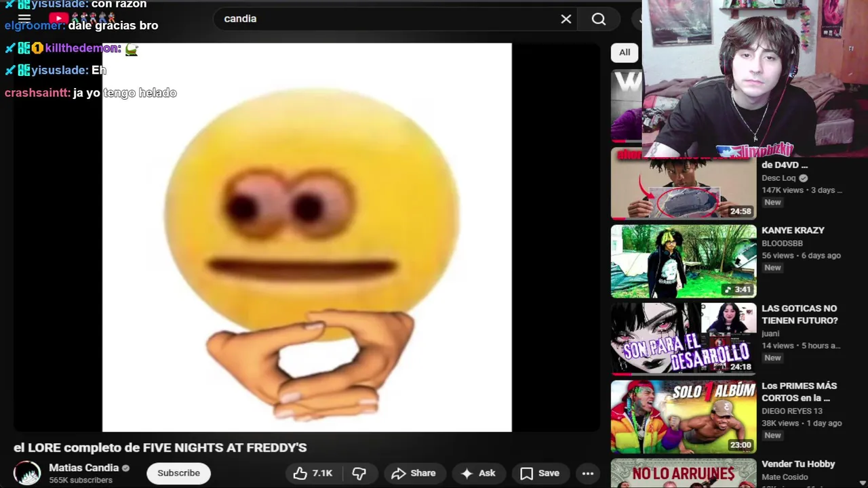
Task: Open the LAS GOTICAS NO TIENEN FUTURO thumbnail
Action: 684,339
